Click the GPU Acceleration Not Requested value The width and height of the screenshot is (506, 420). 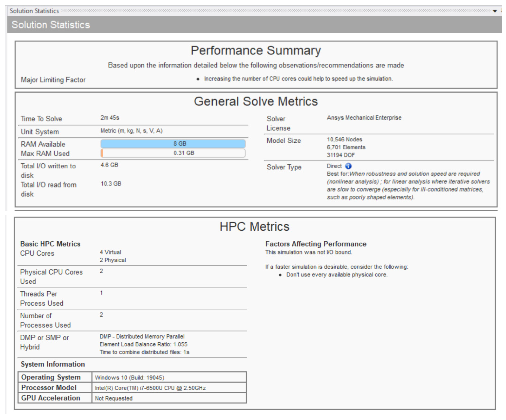(x=114, y=398)
